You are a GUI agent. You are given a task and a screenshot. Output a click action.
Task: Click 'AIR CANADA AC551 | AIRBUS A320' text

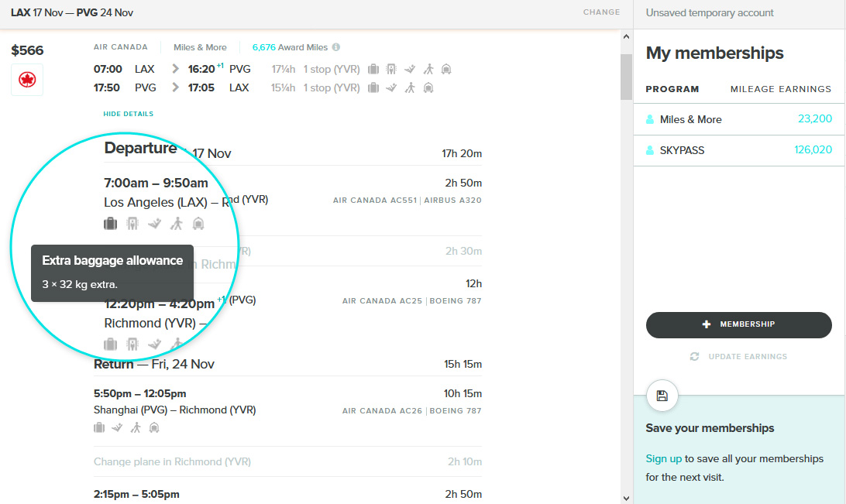click(x=408, y=201)
